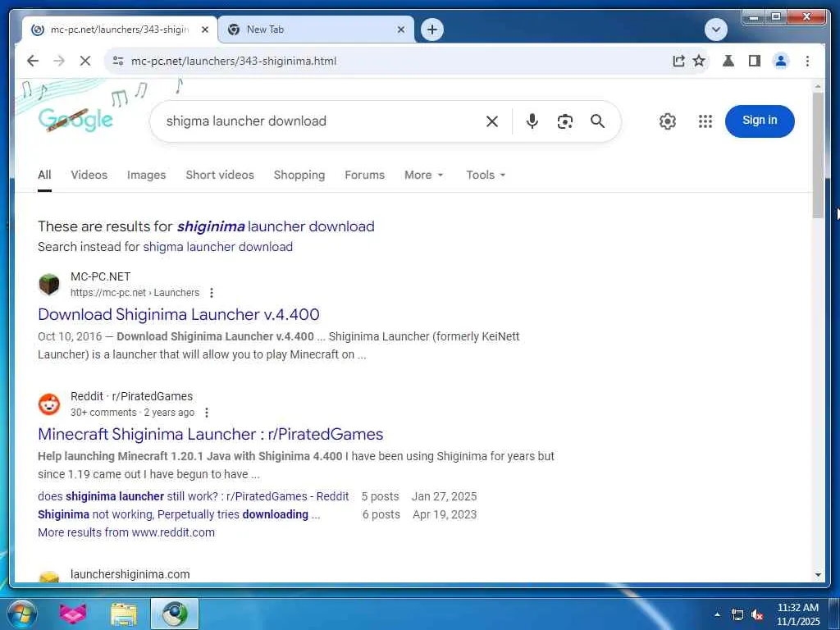Screen dimensions: 840x630
Task: Select the mc-pc.net launchers tab
Action: click(x=120, y=30)
